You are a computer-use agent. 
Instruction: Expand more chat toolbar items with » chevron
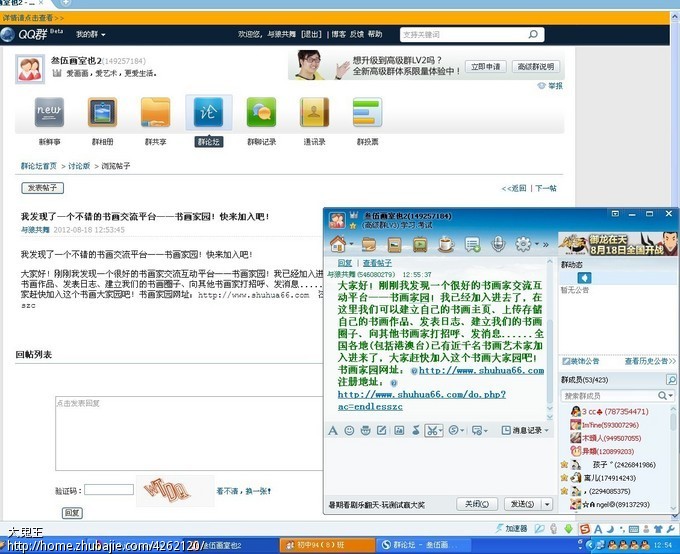546,245
